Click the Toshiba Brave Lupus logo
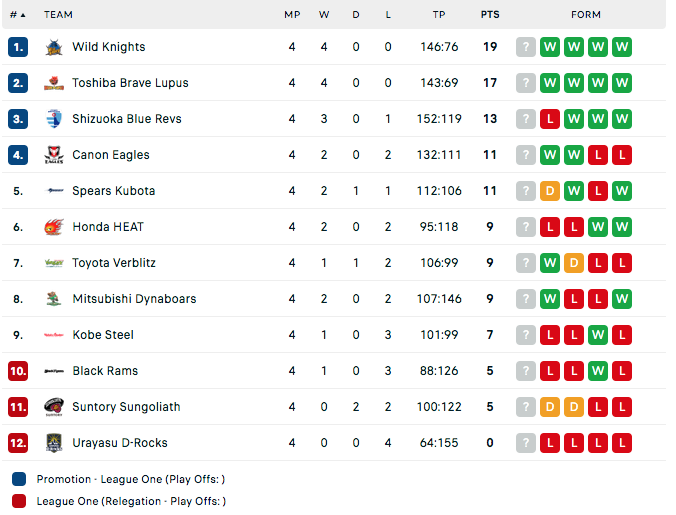676x515 pixels. (x=54, y=83)
